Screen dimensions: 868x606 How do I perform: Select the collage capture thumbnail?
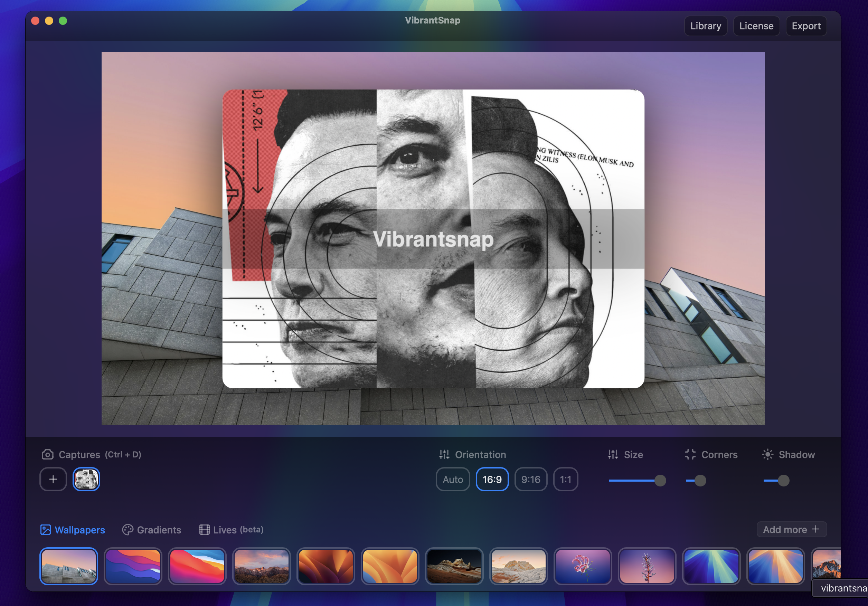86,479
